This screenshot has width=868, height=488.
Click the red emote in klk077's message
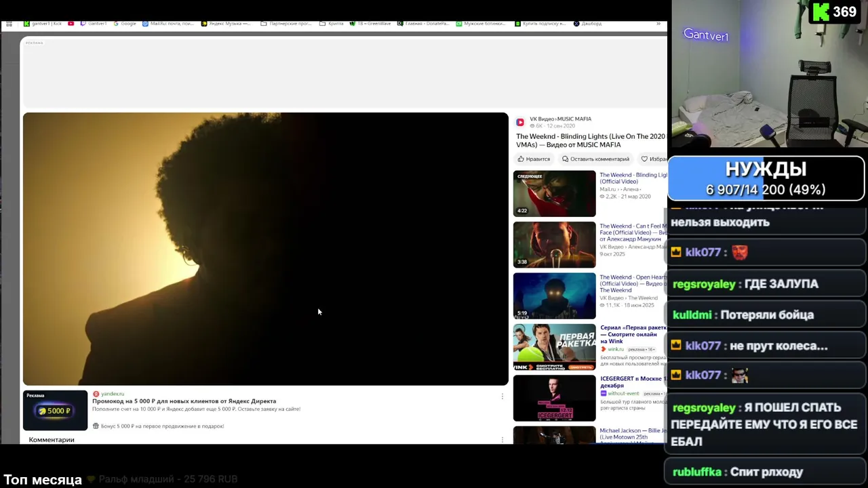[739, 252]
